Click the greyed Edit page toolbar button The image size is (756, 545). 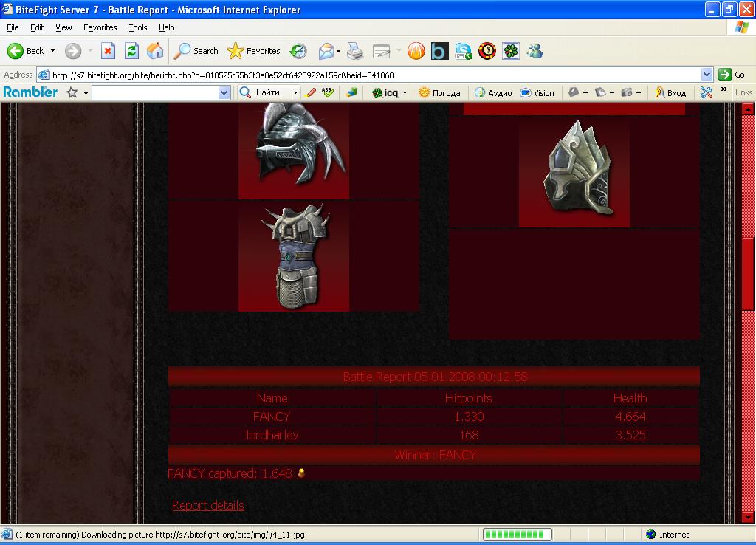pos(382,51)
